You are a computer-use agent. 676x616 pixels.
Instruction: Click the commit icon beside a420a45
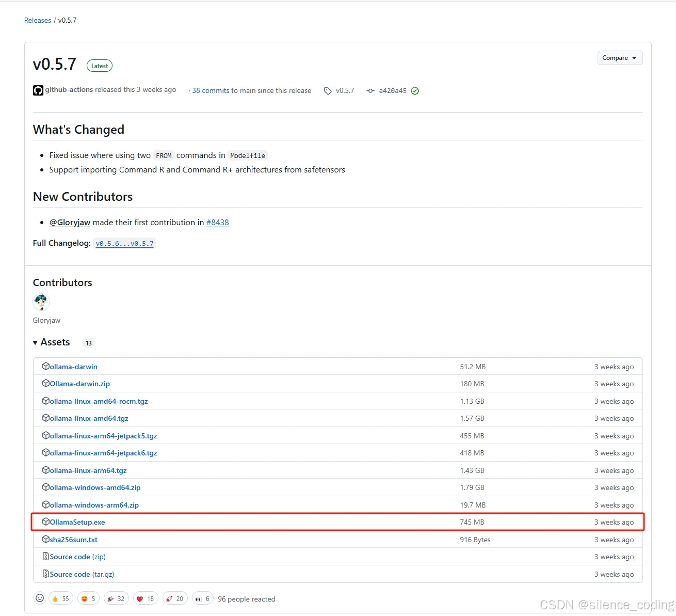pyautogui.click(x=371, y=91)
